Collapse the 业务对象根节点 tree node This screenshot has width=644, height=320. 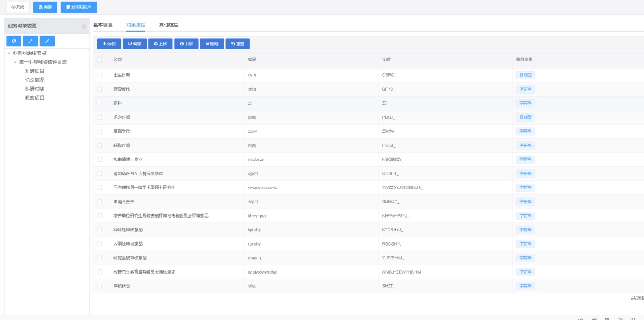8,53
